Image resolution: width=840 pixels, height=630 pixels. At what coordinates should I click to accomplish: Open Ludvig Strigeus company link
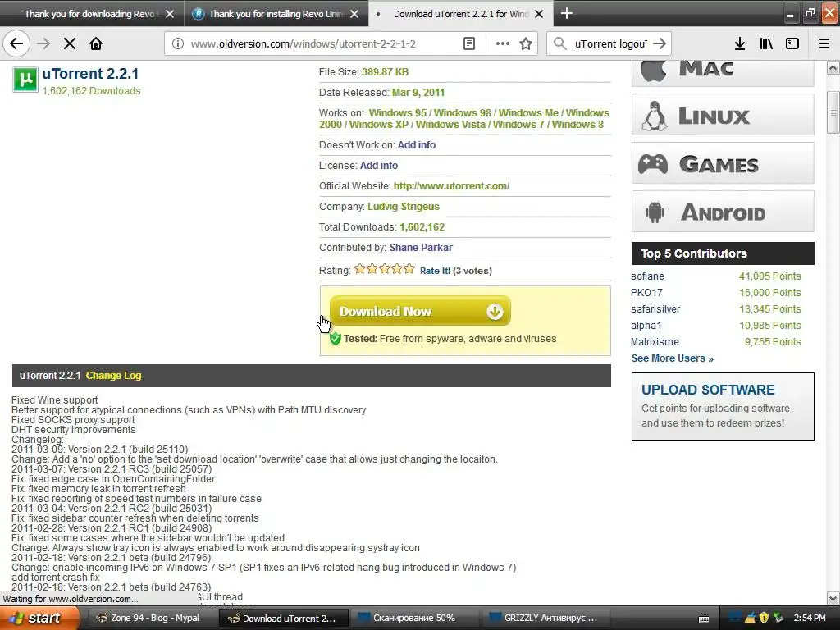tap(404, 206)
